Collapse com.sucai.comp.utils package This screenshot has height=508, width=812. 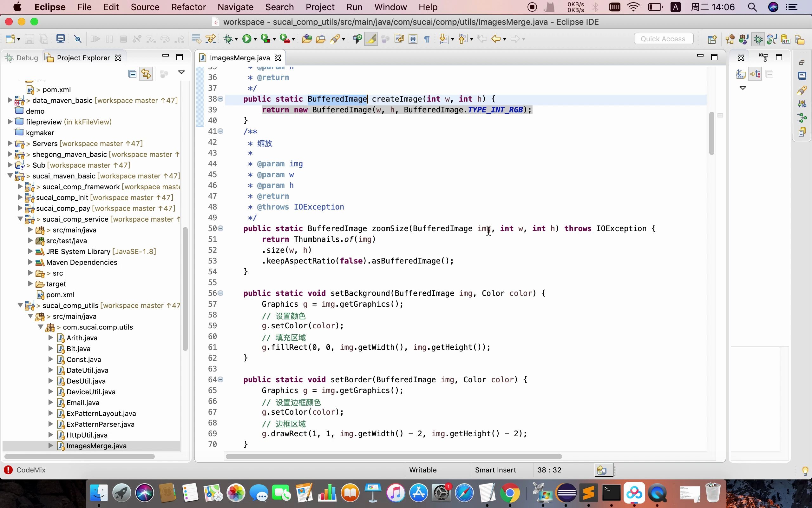[41, 327]
